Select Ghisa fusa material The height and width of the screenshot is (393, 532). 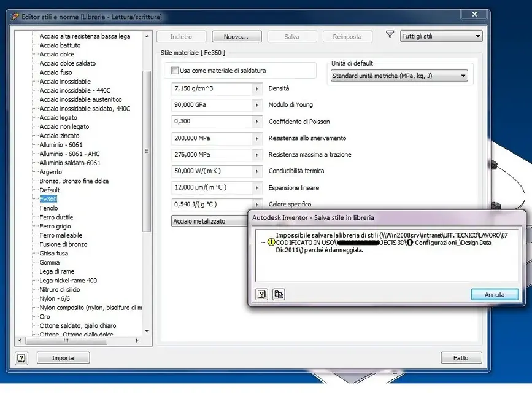click(53, 254)
